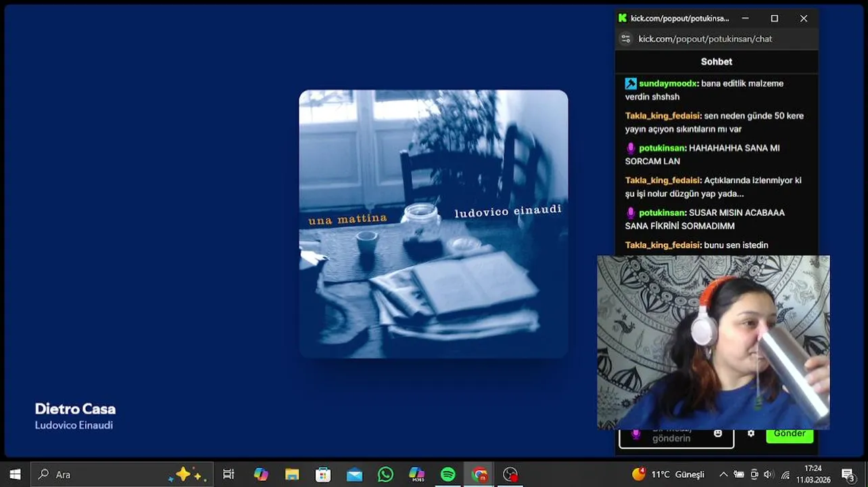Click the Ludovico Einaudi artist name under song title
Screen dimensions: 868x487
coord(74,425)
